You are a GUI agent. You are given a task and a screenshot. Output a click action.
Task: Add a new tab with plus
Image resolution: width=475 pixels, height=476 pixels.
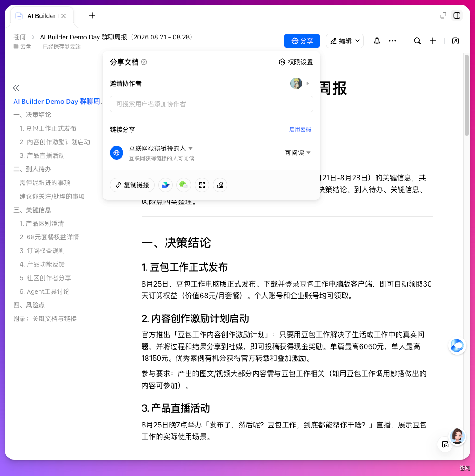coord(92,15)
